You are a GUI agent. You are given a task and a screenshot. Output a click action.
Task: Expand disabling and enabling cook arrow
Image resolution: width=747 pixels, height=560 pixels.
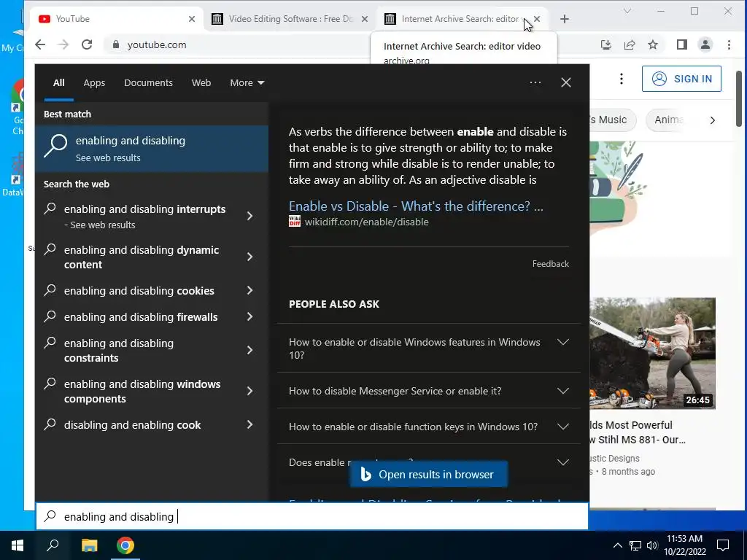[x=249, y=425]
